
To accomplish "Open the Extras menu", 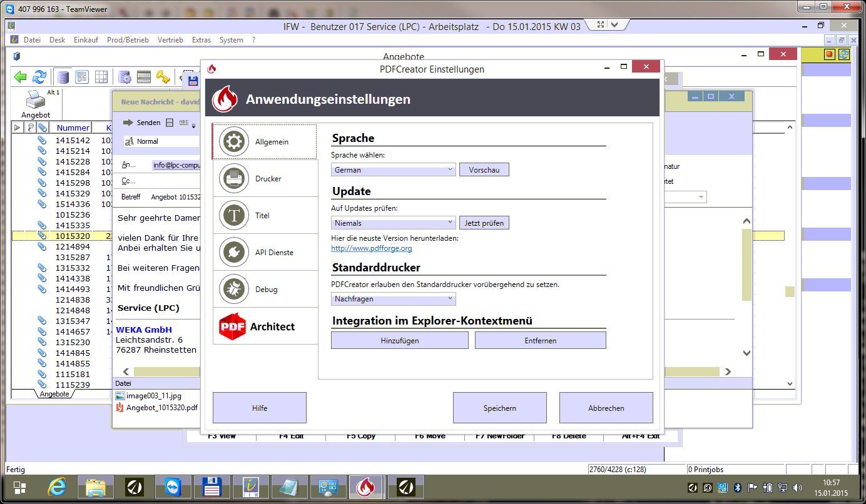I will (201, 40).
